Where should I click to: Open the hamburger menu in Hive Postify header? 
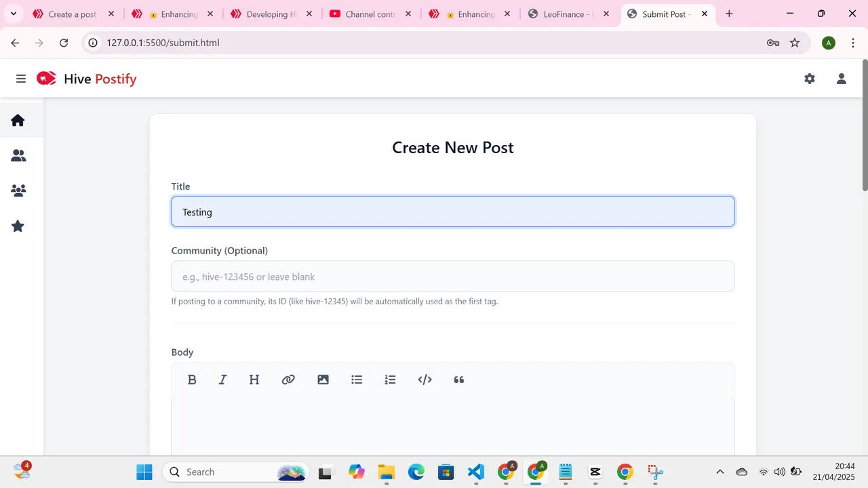tap(21, 79)
